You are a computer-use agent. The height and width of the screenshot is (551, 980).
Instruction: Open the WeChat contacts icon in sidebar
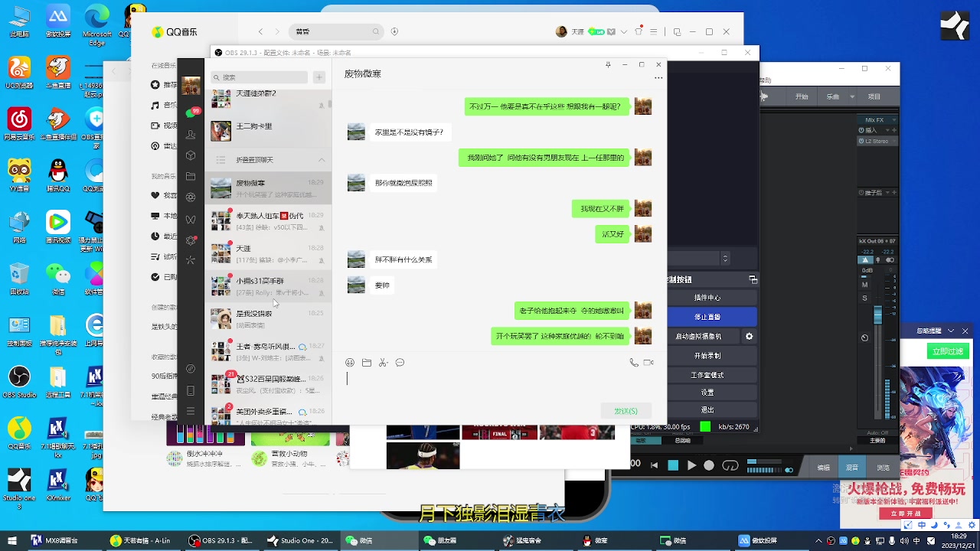tap(191, 135)
